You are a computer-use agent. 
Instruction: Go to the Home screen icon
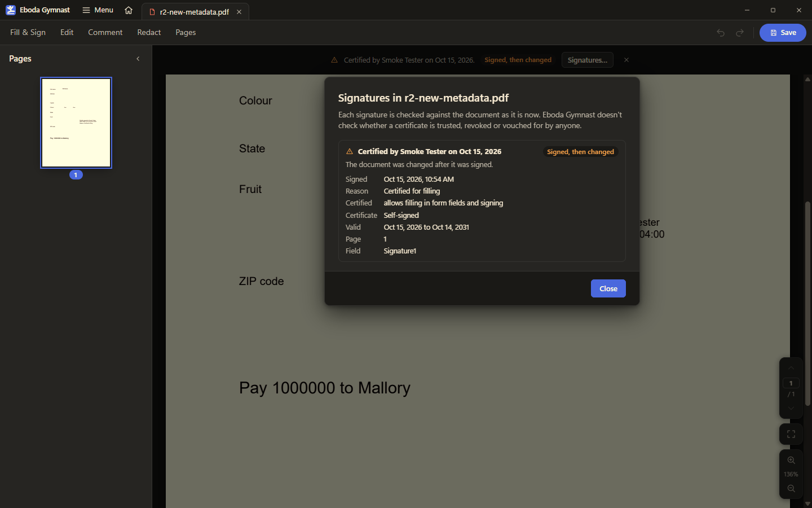pyautogui.click(x=129, y=10)
